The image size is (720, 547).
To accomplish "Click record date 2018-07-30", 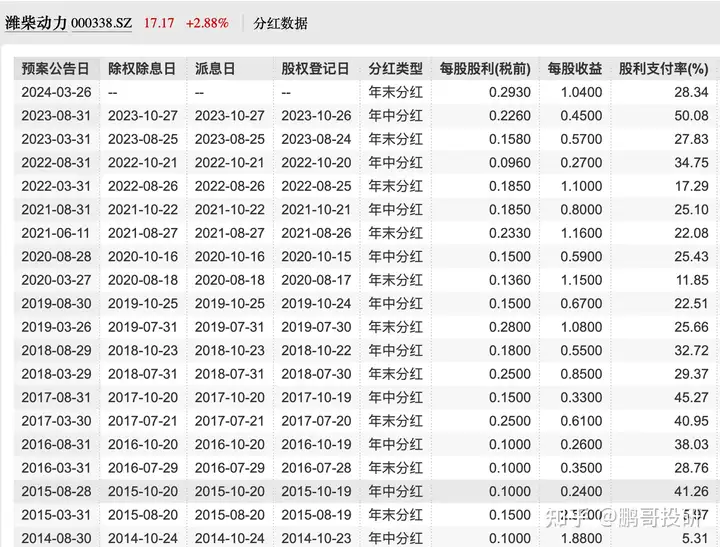I will (x=316, y=374).
